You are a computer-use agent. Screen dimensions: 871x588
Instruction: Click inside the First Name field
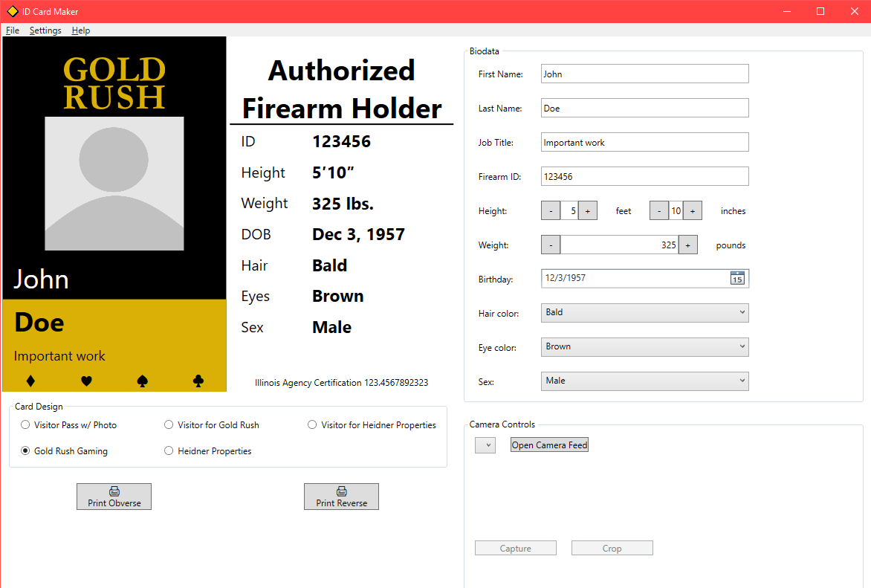tap(644, 74)
